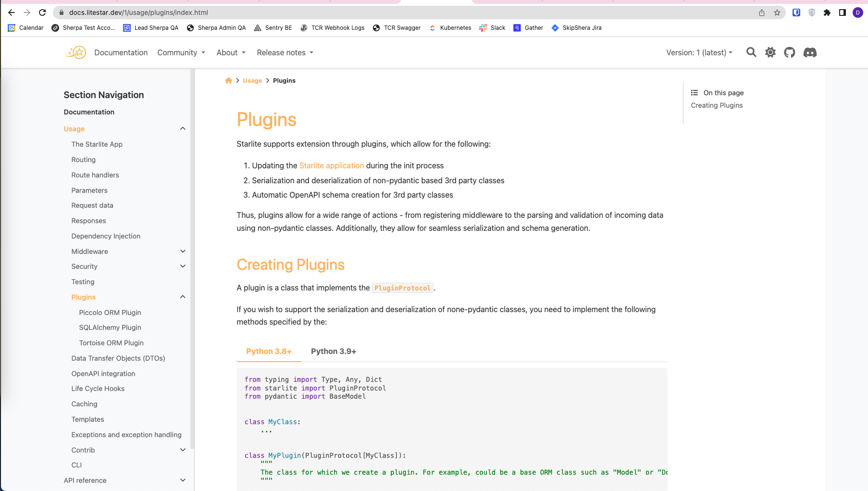The image size is (868, 491).
Task: Expand the Middleware sidebar section
Action: (183, 251)
